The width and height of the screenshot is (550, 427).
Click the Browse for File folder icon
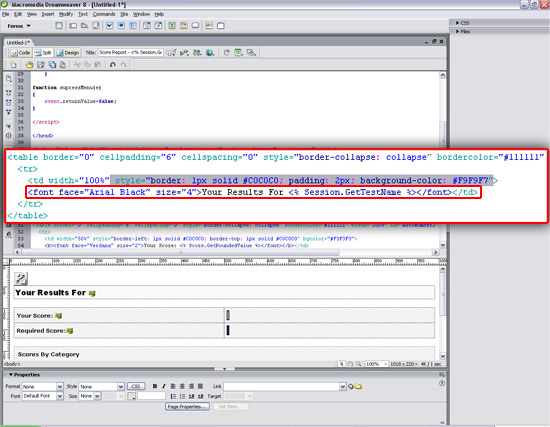click(358, 387)
